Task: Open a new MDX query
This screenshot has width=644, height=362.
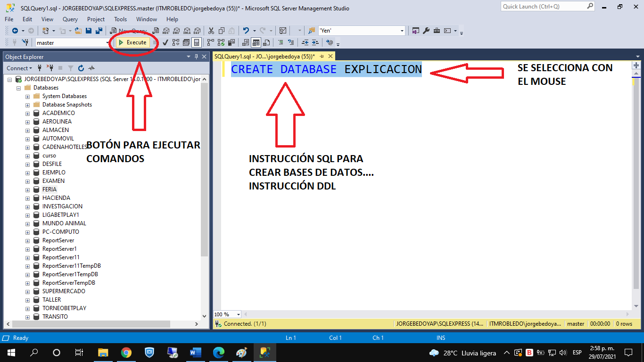Action: coord(166,31)
